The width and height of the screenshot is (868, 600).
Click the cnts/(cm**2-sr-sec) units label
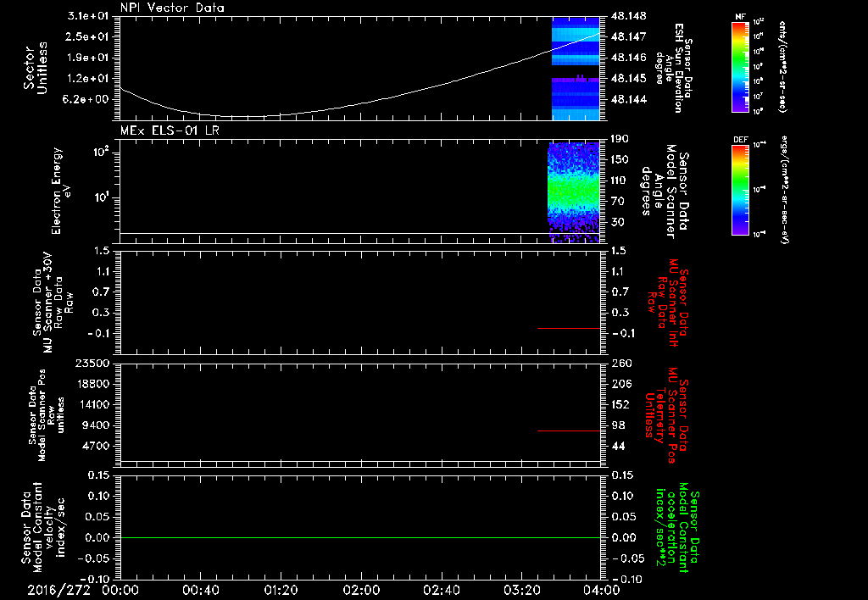782,66
